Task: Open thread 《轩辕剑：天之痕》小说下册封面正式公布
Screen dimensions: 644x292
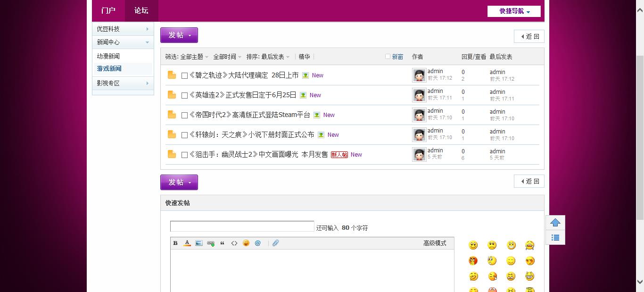Action: pos(252,134)
